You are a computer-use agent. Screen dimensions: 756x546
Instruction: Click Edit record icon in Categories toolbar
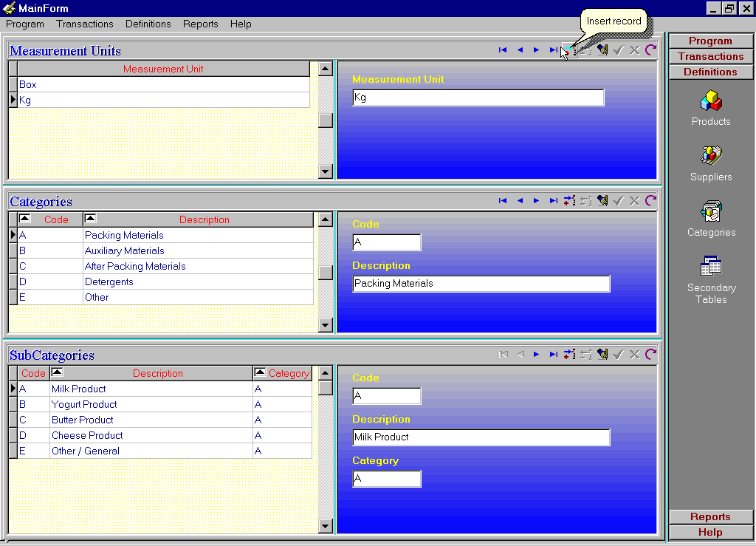pyautogui.click(x=602, y=201)
